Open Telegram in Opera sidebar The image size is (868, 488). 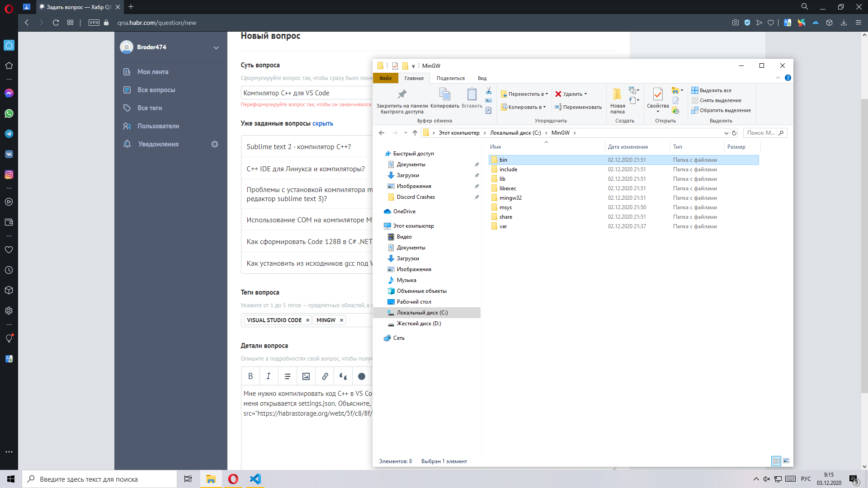coord(9,134)
